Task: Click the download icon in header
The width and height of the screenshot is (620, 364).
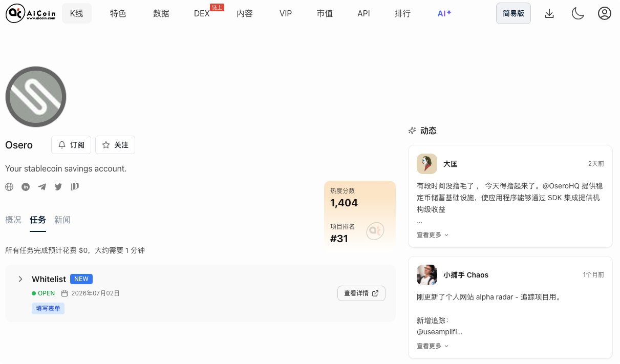Action: [x=549, y=14]
